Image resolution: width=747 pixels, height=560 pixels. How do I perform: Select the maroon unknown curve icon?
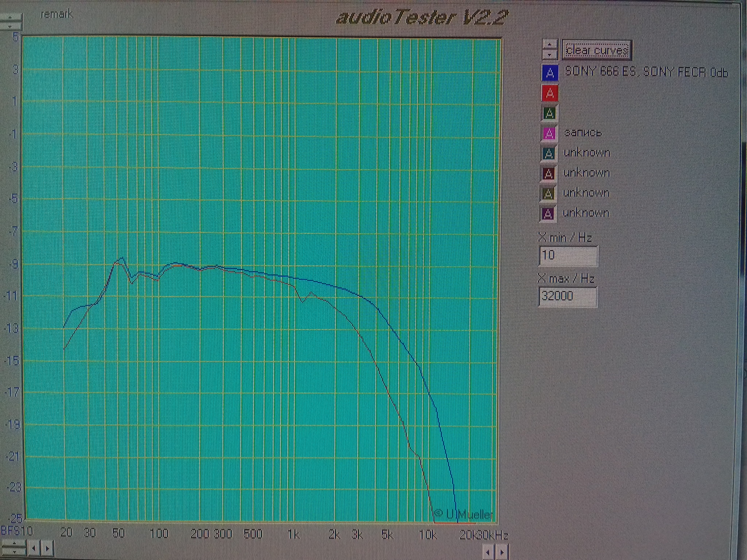click(x=548, y=174)
